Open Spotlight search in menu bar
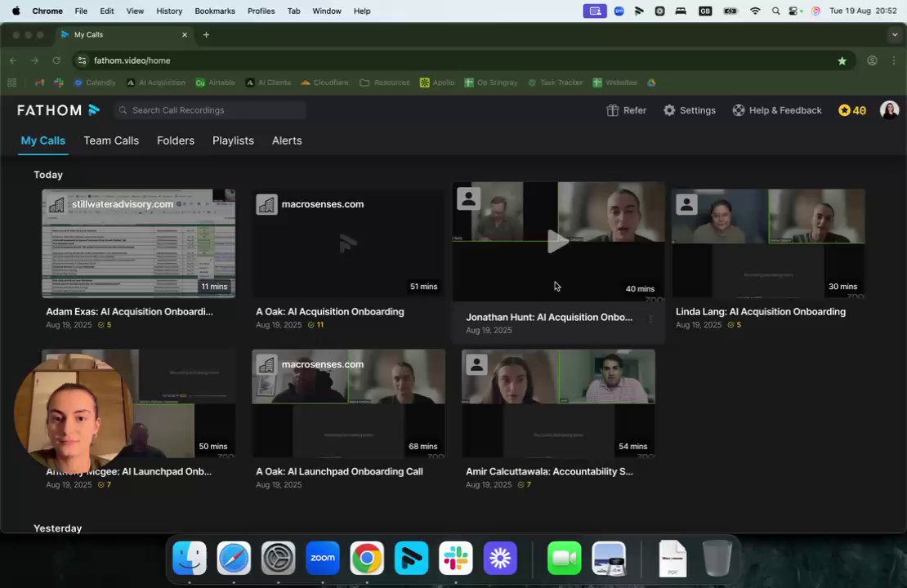Image resolution: width=907 pixels, height=588 pixels. [775, 11]
